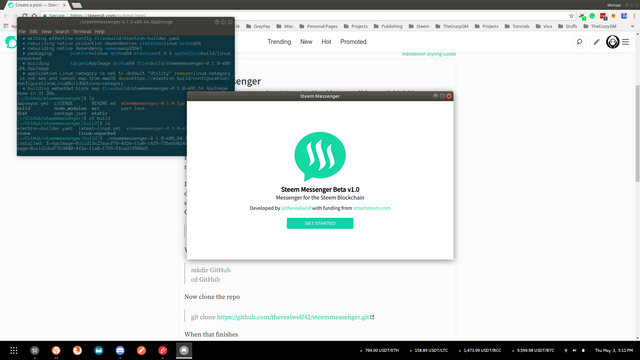This screenshot has height=360, width=640.
Task: Click the USDT/ETH price ticker
Action: click(x=380, y=350)
